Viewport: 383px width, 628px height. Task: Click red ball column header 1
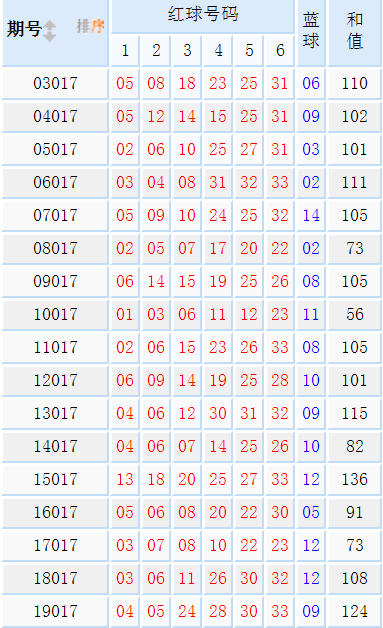[x=125, y=50]
